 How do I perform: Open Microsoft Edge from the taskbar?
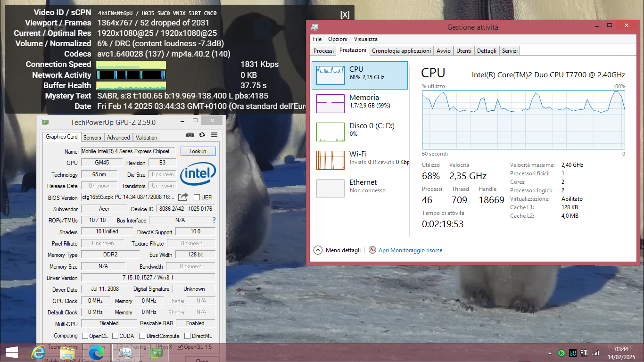[96, 352]
